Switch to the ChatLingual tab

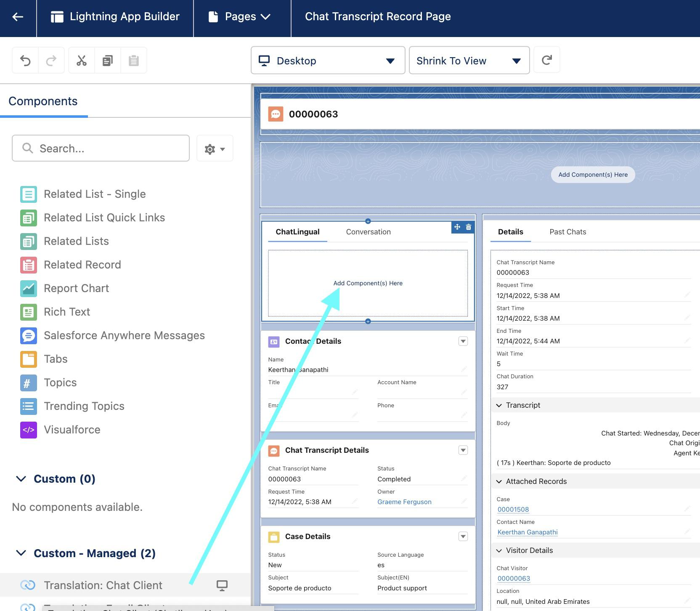tap(297, 232)
